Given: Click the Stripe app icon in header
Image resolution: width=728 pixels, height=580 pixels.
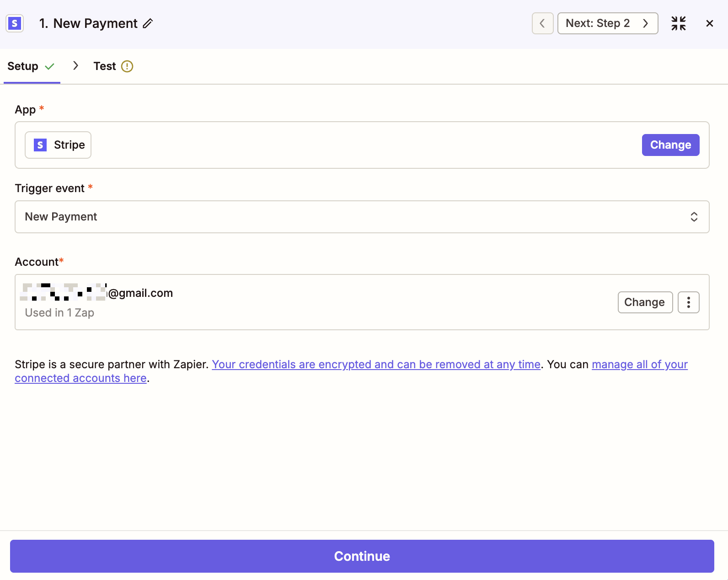Looking at the screenshot, I should click(15, 23).
